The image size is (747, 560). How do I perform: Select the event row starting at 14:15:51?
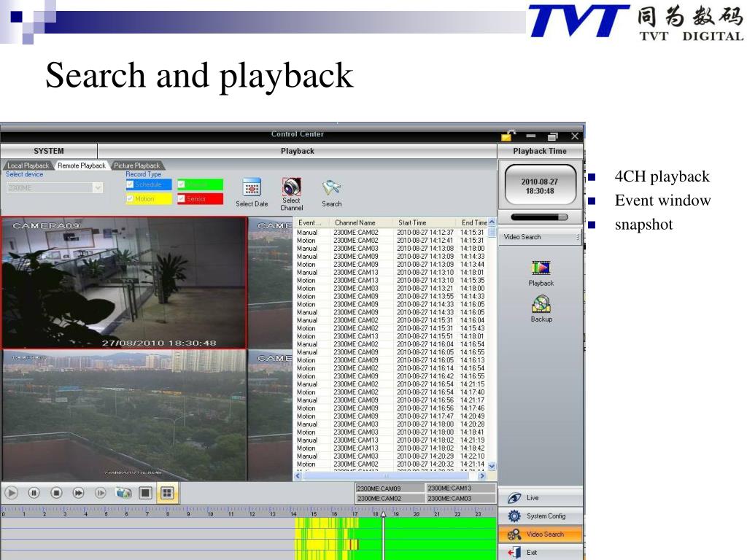click(x=391, y=336)
